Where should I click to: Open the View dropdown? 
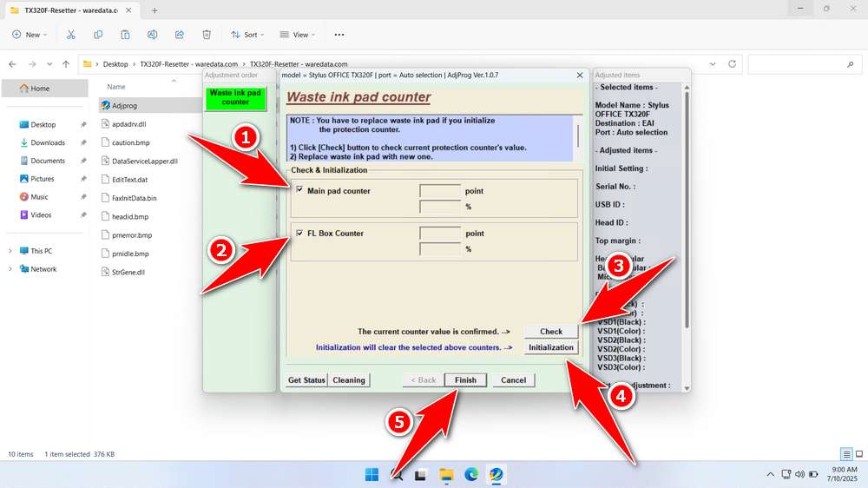coord(298,35)
